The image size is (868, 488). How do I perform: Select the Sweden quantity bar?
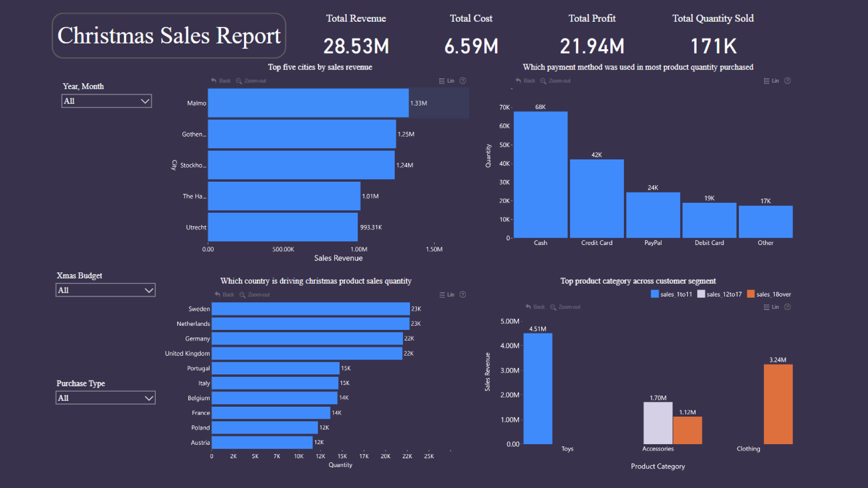[311, 309]
